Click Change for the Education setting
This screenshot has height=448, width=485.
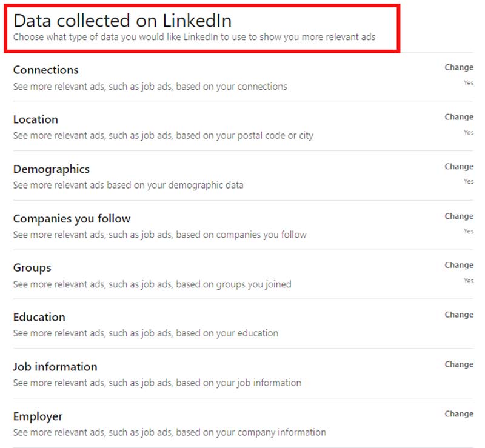tap(458, 315)
